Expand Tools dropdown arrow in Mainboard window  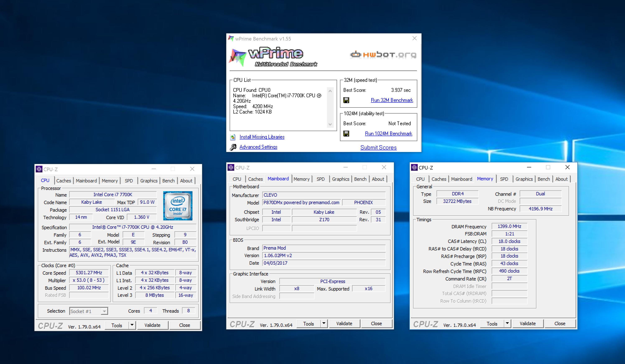click(324, 324)
